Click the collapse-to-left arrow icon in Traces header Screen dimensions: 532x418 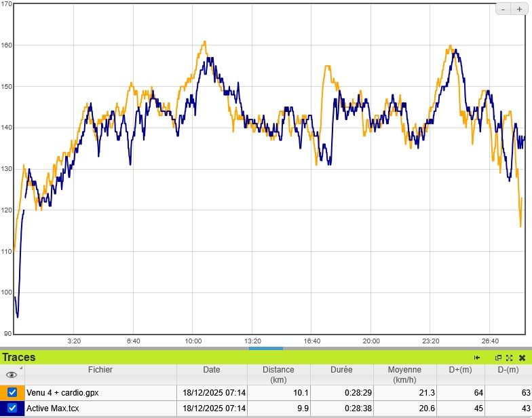[x=477, y=358]
